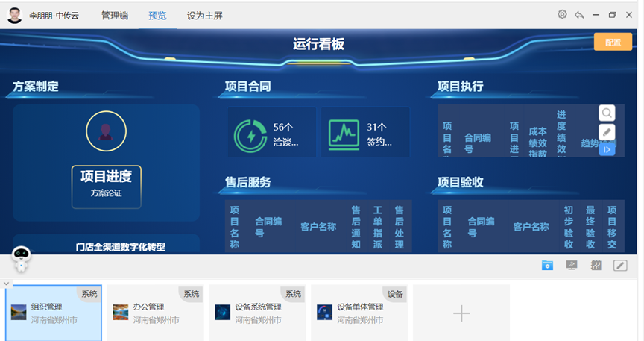Open the settings gear in title bar
The image size is (644, 341).
[x=562, y=15]
